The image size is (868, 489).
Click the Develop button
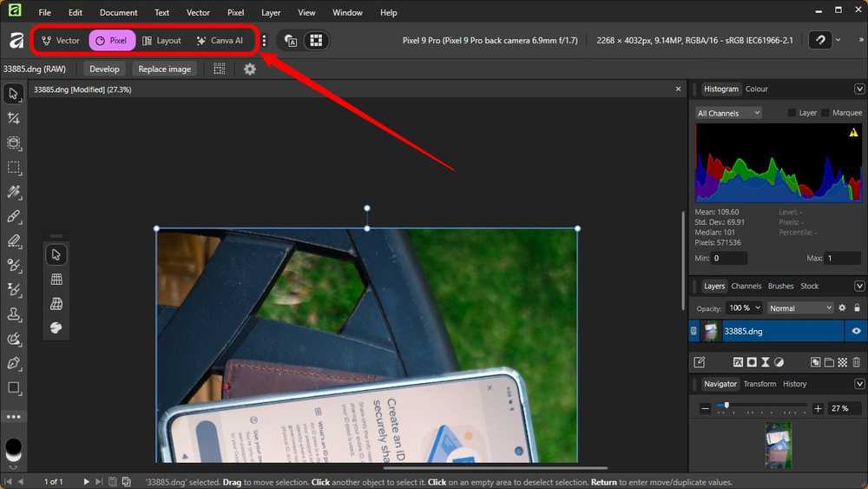click(104, 69)
